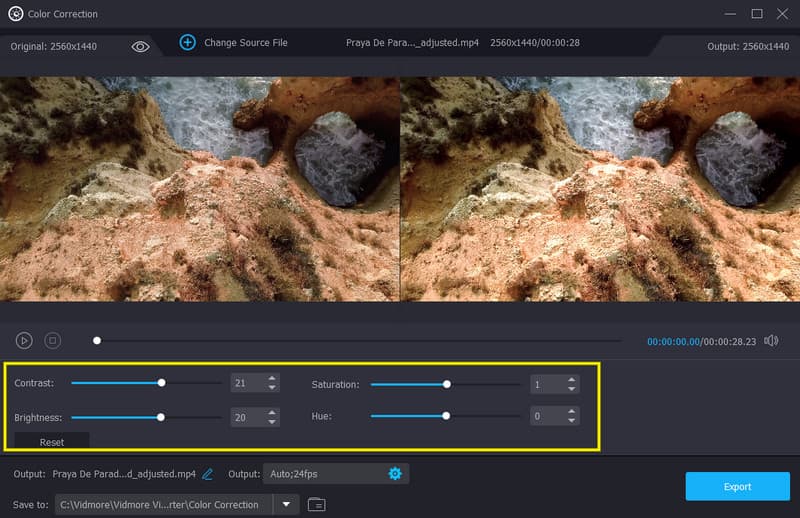Click the Hue slider handle
This screenshot has height=518, width=800.
(x=446, y=416)
